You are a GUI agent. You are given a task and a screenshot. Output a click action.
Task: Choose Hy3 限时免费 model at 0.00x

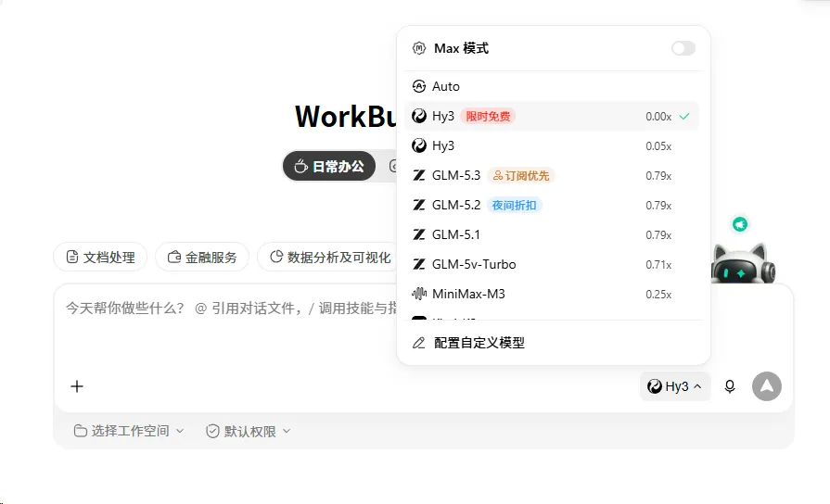(x=552, y=116)
